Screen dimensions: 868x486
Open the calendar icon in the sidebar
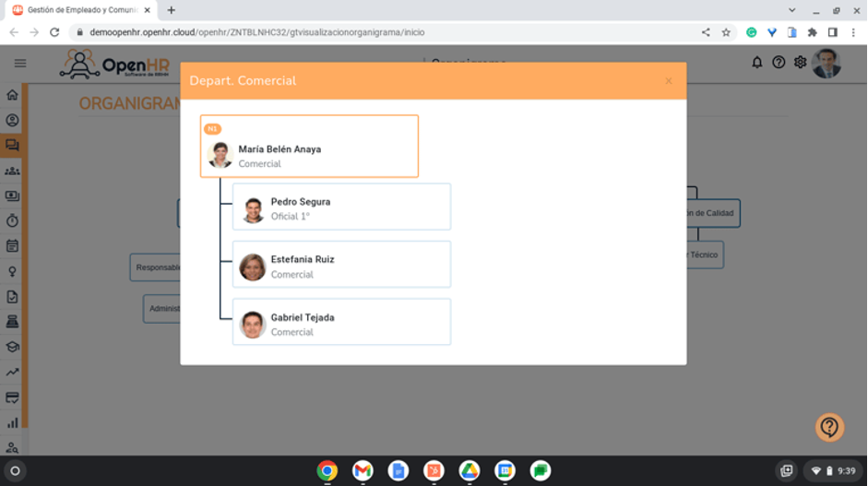click(x=12, y=246)
